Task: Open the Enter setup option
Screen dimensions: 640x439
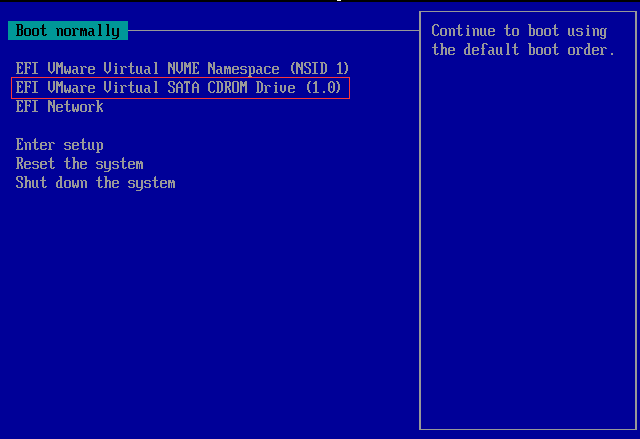Action: 60,144
